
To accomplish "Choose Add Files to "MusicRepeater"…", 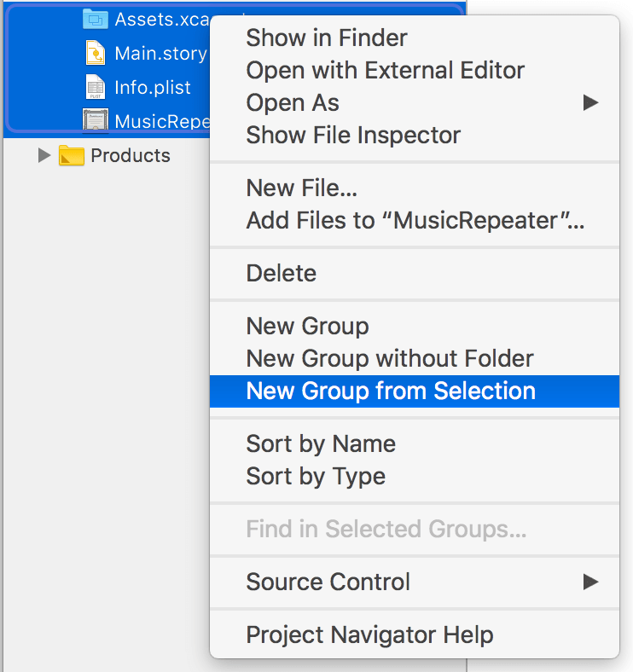I will point(415,220).
